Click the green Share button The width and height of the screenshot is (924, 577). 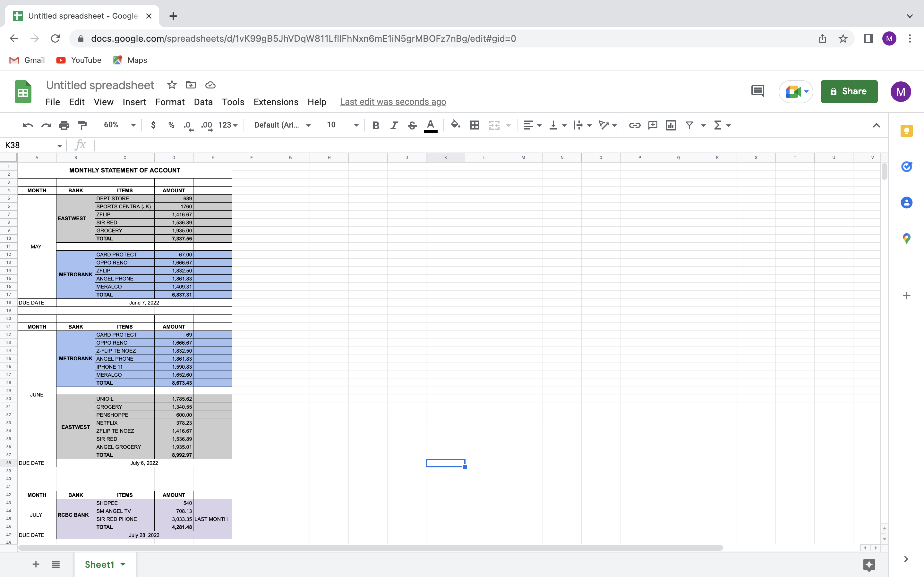(849, 92)
